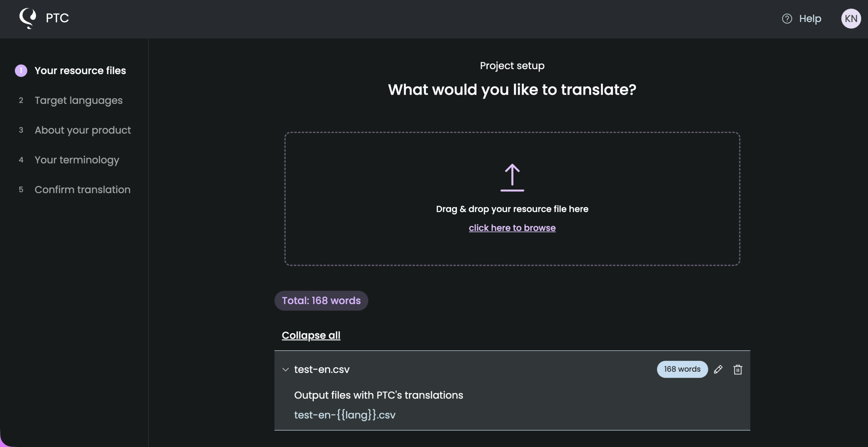Open the Help question mark icon

(x=787, y=19)
